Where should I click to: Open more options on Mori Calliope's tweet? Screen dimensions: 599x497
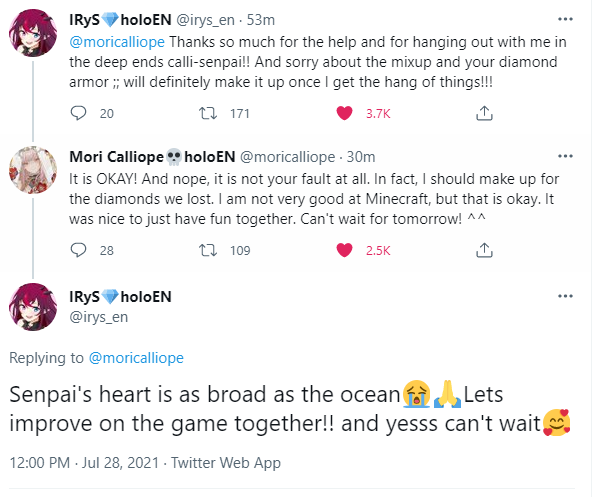pyautogui.click(x=565, y=156)
